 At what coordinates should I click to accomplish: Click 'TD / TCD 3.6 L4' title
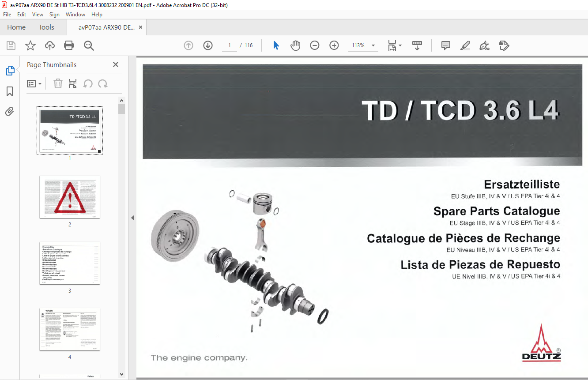click(x=460, y=110)
